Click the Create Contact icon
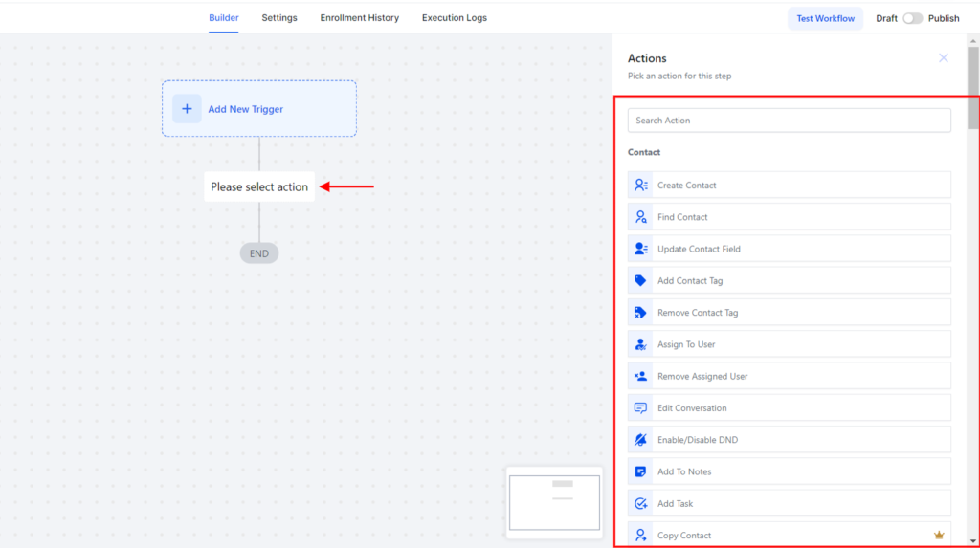This screenshot has height=548, width=980. [640, 185]
